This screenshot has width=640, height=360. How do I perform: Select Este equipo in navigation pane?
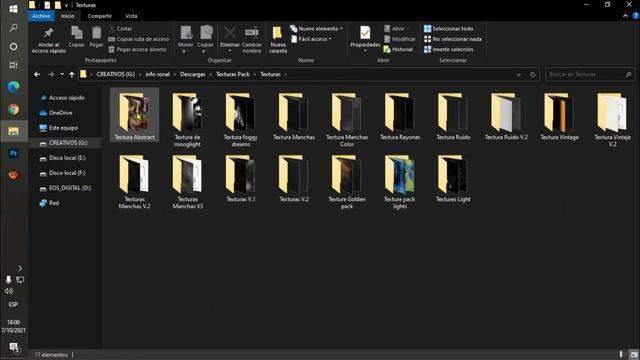tap(59, 128)
